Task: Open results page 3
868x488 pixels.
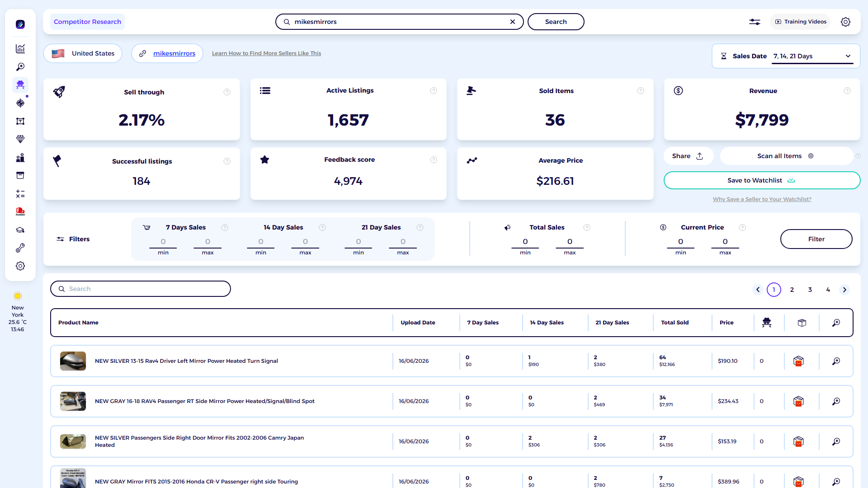Action: [810, 290]
